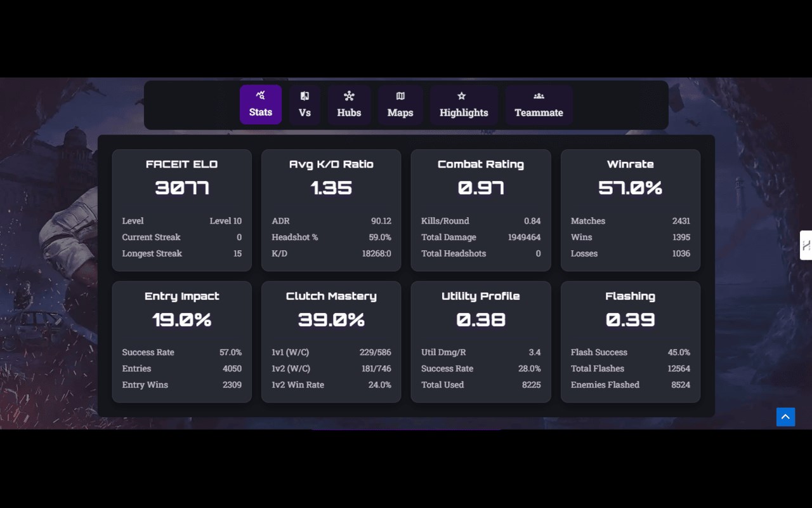812x508 pixels.
Task: Click the Total Used value 8225
Action: pos(532,385)
